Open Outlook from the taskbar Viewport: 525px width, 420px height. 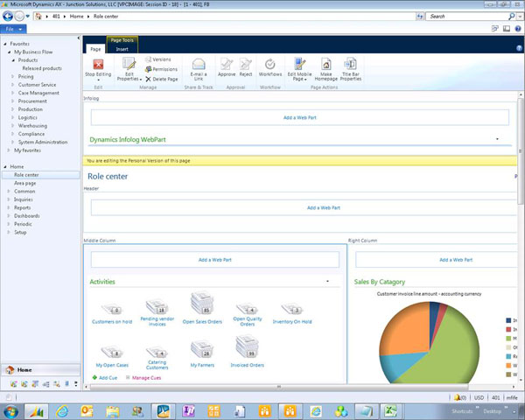[87, 411]
